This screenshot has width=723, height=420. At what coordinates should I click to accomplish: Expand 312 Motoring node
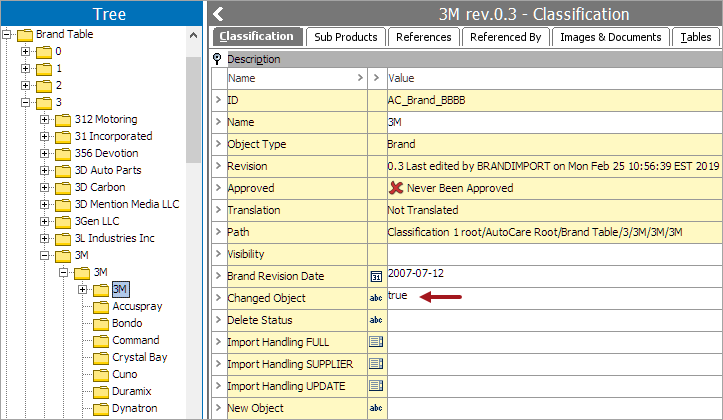pos(44,119)
